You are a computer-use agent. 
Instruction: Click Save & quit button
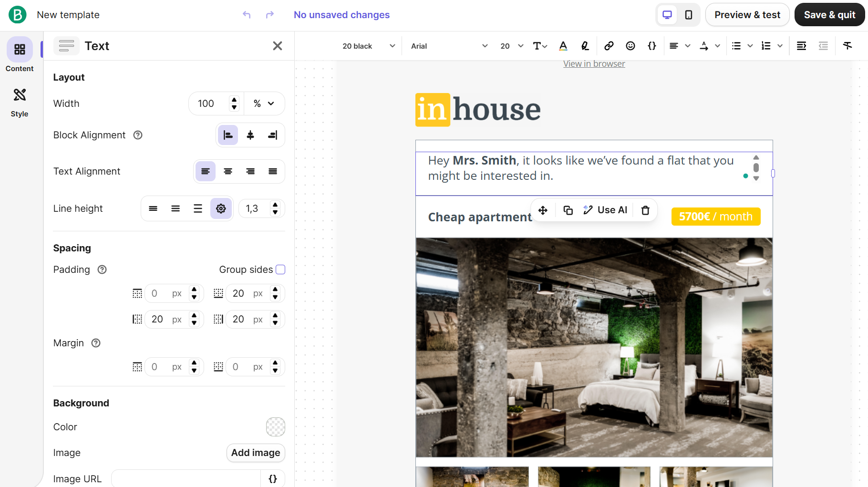tap(830, 15)
